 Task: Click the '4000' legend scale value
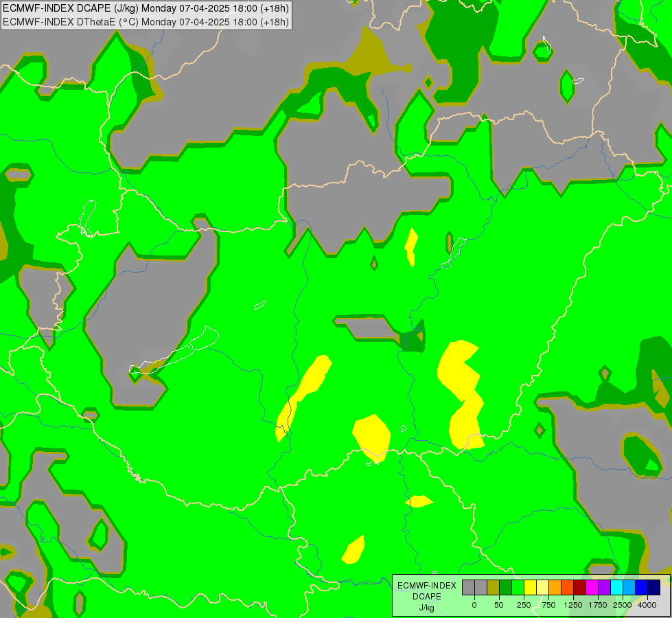point(647,605)
